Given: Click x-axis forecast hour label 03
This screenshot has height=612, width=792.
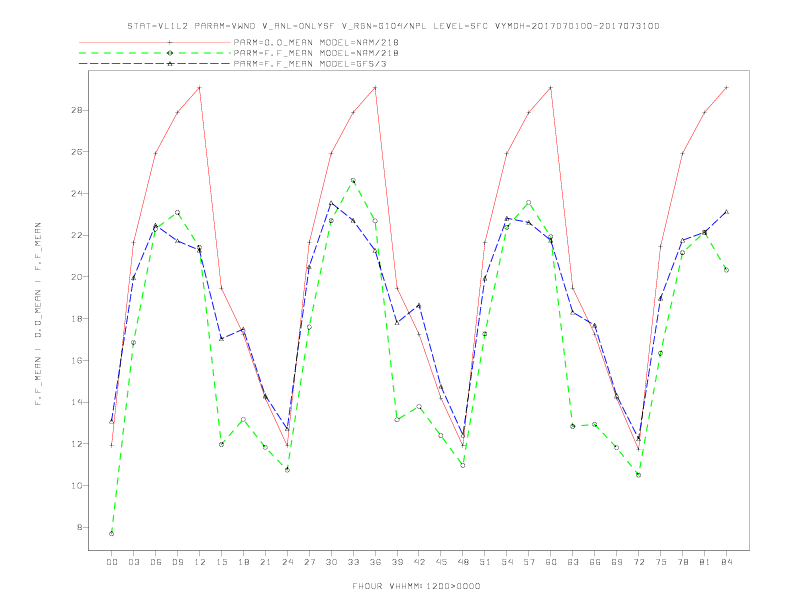Looking at the screenshot, I should click(x=133, y=562).
